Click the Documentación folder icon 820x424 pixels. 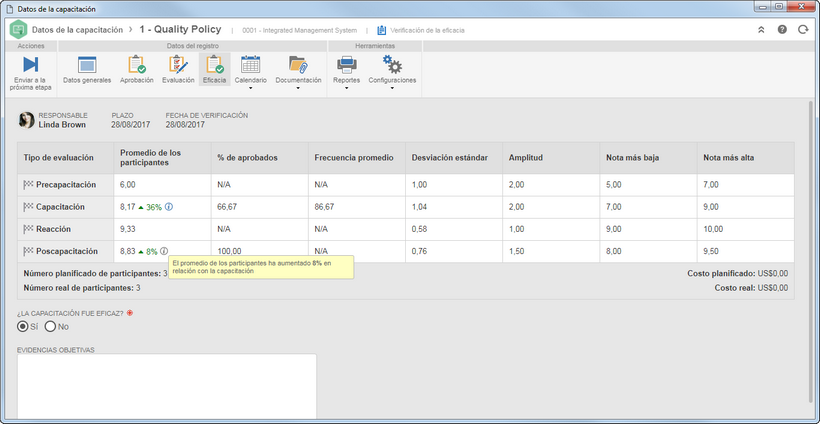pyautogui.click(x=298, y=64)
